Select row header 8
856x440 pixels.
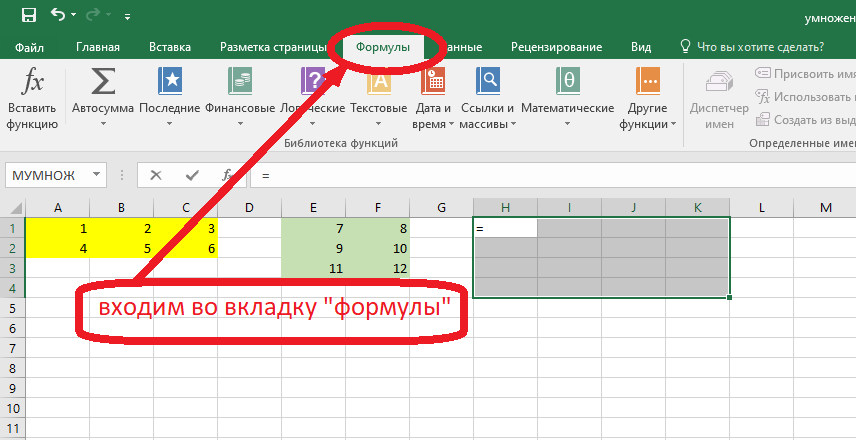tap(13, 368)
